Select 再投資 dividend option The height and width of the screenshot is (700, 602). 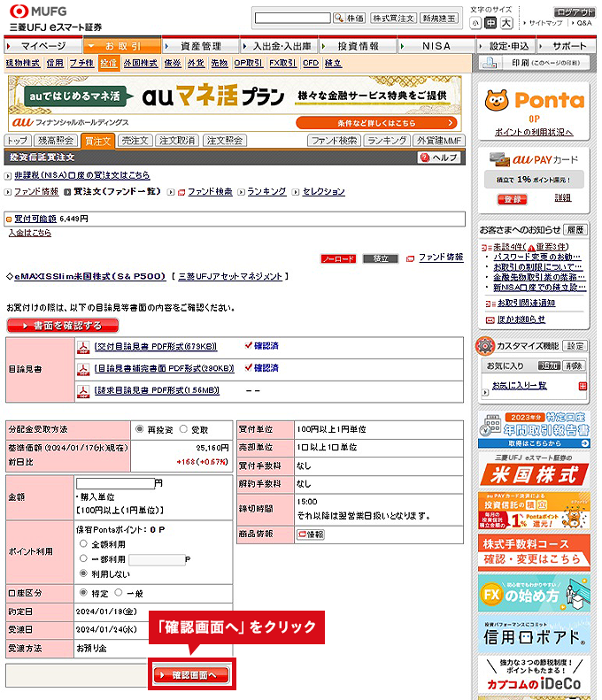coord(139,429)
